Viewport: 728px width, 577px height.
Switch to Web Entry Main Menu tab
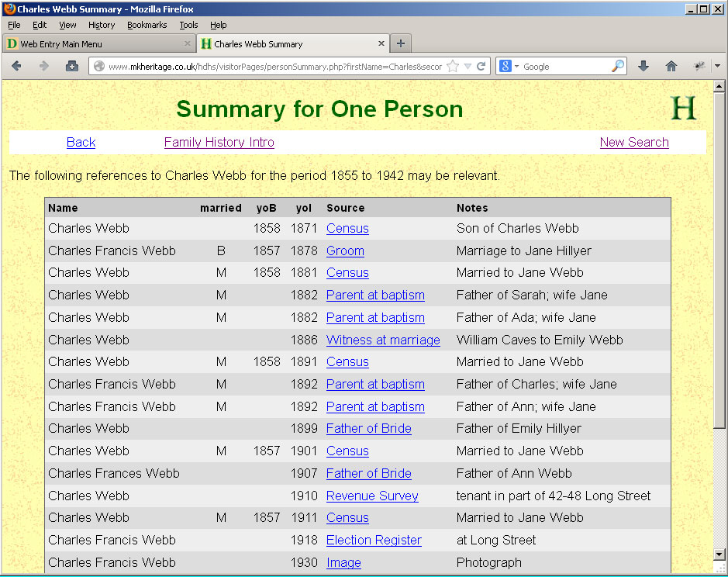(x=93, y=44)
